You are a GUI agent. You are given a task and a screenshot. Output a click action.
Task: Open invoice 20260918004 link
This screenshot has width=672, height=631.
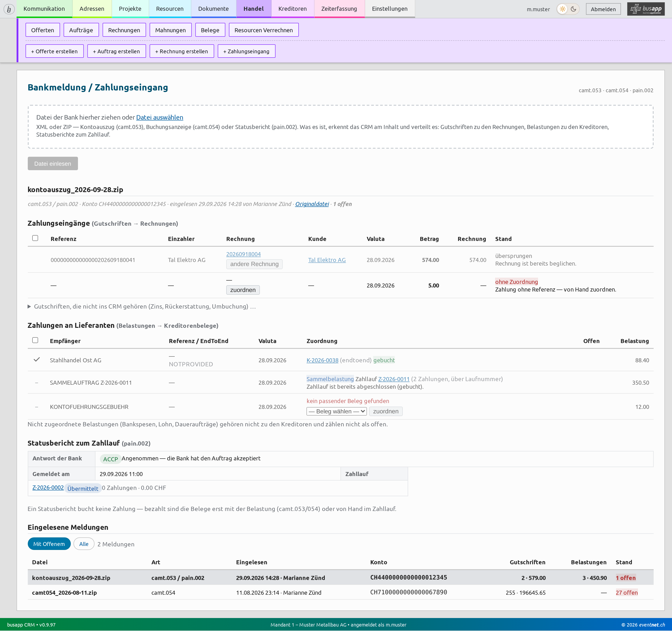243,254
